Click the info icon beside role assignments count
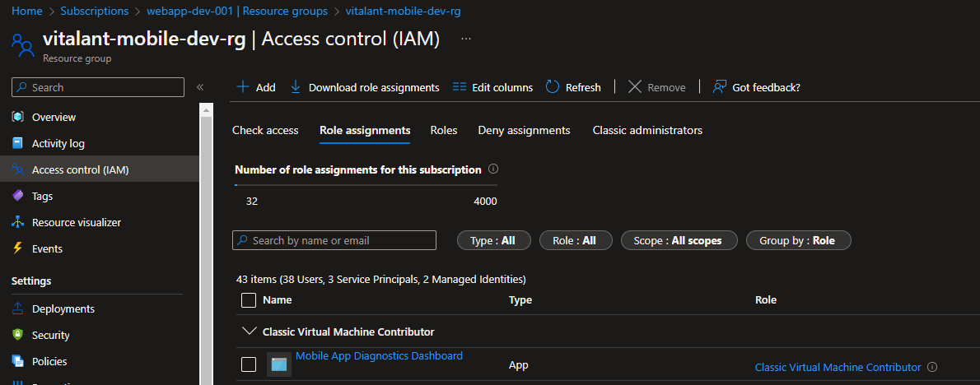980x385 pixels. click(492, 169)
